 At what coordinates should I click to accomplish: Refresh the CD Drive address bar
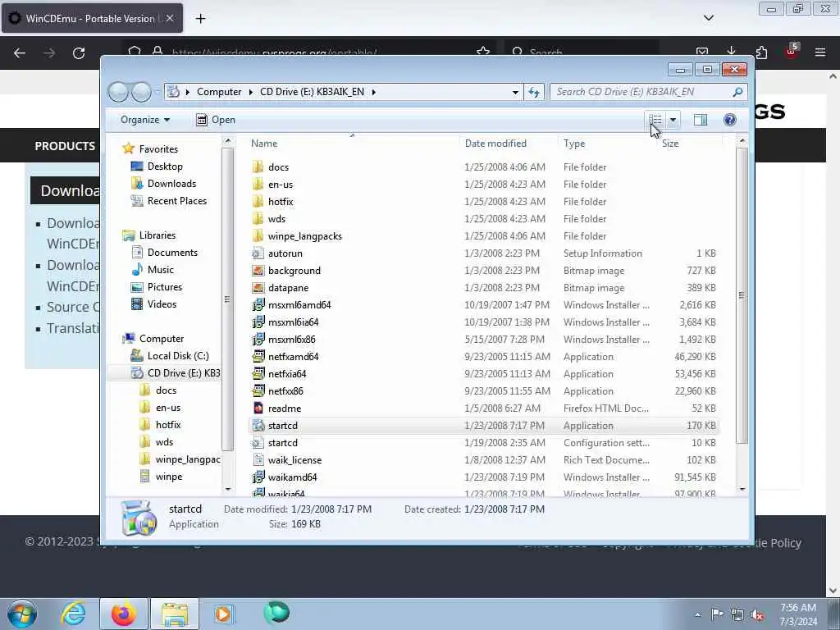pos(534,92)
